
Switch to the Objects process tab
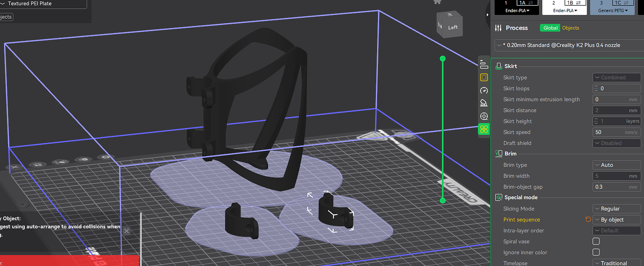tap(570, 28)
